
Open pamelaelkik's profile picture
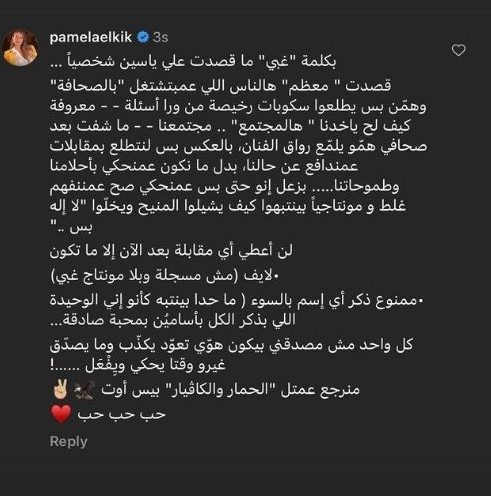point(21,47)
